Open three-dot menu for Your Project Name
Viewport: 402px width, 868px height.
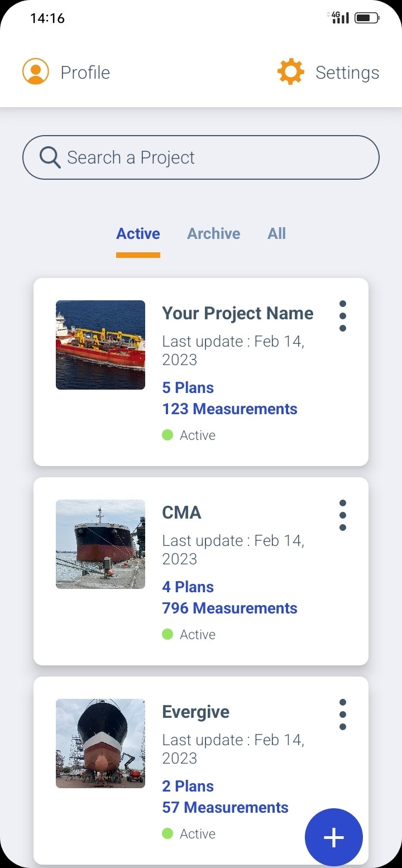[343, 316]
